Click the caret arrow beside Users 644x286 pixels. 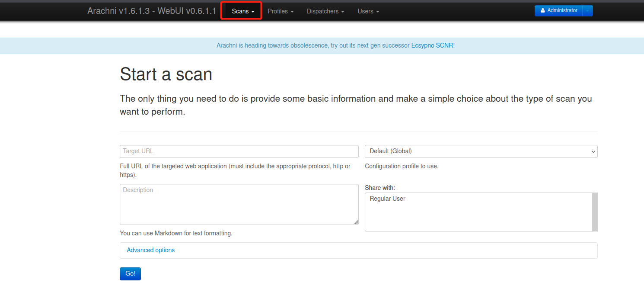(x=378, y=12)
